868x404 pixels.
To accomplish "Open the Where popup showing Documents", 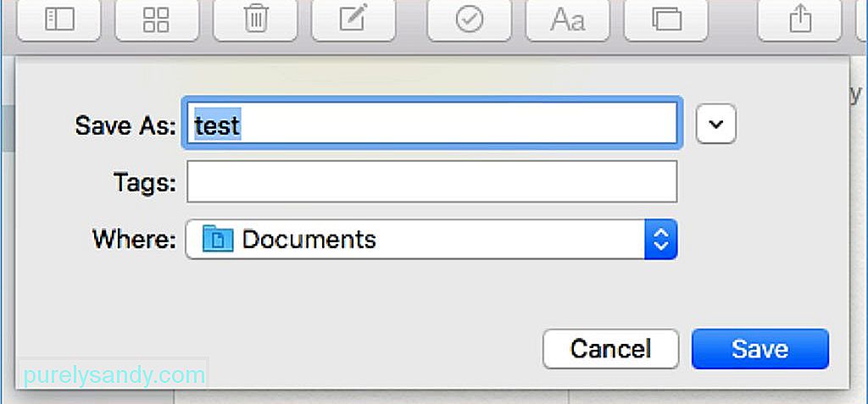I will pos(431,239).
